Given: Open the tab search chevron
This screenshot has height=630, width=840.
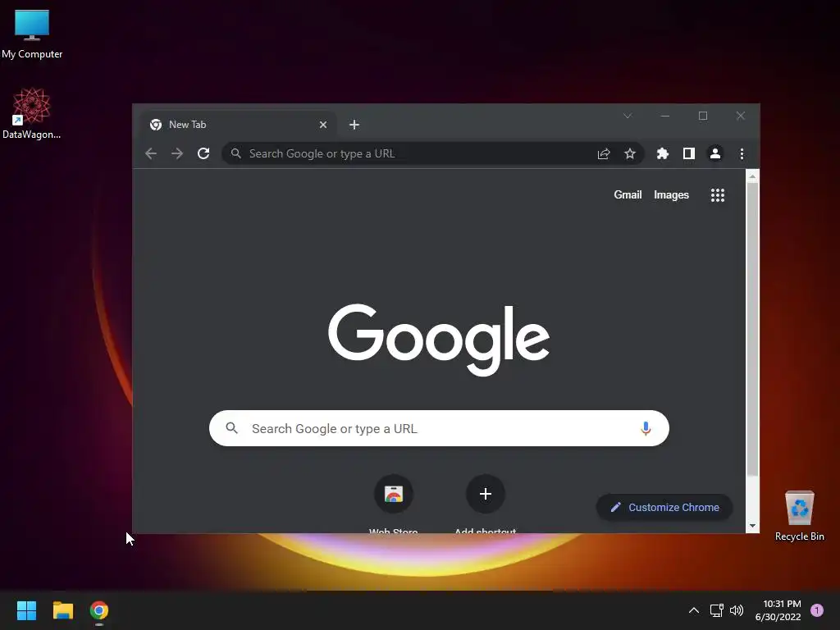Looking at the screenshot, I should pyautogui.click(x=628, y=116).
